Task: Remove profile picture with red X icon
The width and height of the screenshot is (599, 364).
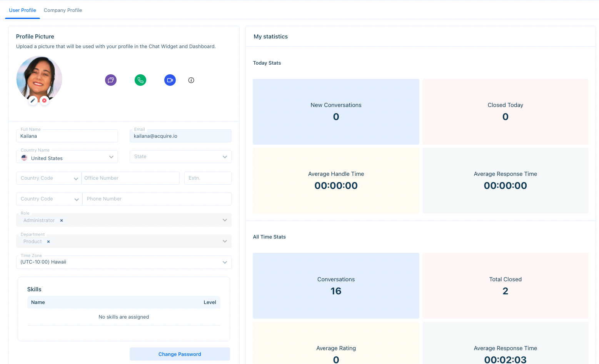Action: [45, 100]
